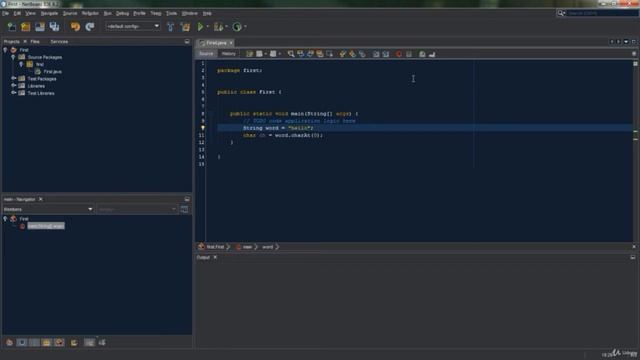Toggle Show Inherited Members filter in Navigator
This screenshot has height=360, width=640.
tap(9, 343)
